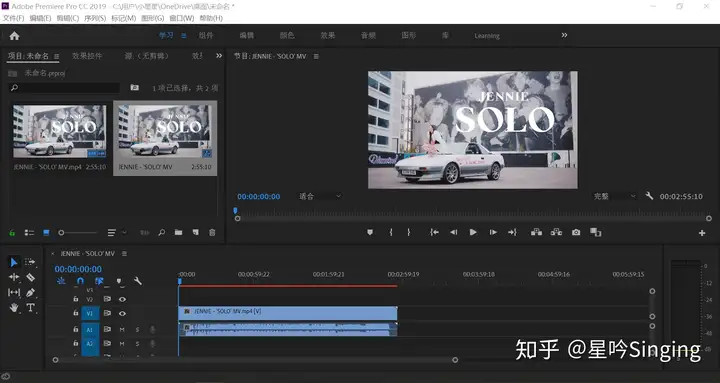The height and width of the screenshot is (383, 720).
Task: Hide the V1 track output eye
Action: (122, 313)
